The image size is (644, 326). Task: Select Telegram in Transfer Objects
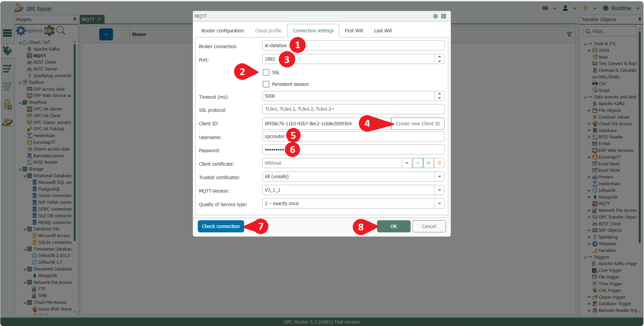(x=607, y=243)
